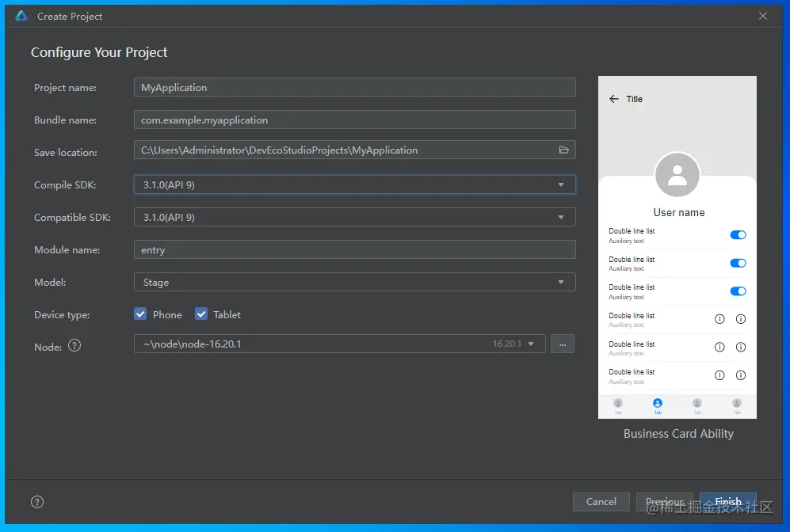790x532 pixels.
Task: Click the Module name field containing entry
Action: tap(355, 249)
